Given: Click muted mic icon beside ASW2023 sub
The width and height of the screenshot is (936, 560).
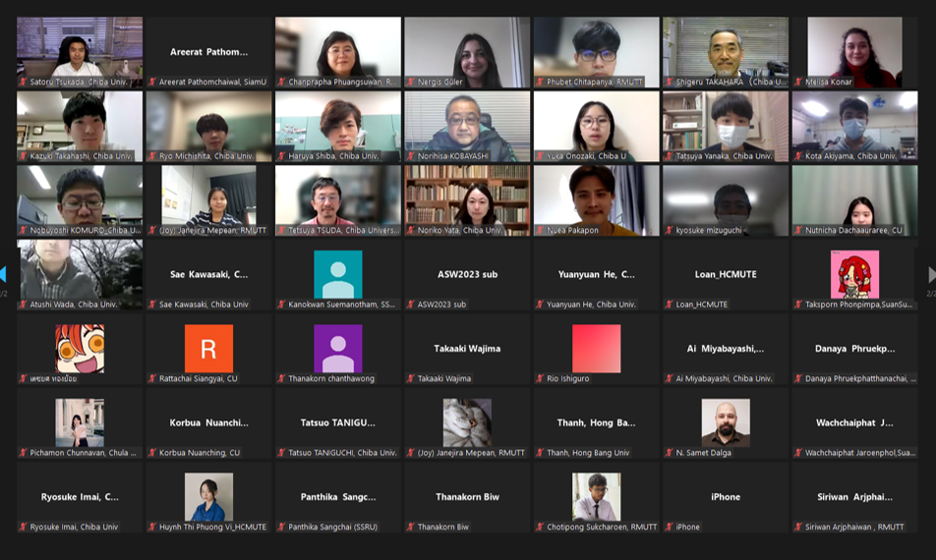Looking at the screenshot, I should pos(411,305).
